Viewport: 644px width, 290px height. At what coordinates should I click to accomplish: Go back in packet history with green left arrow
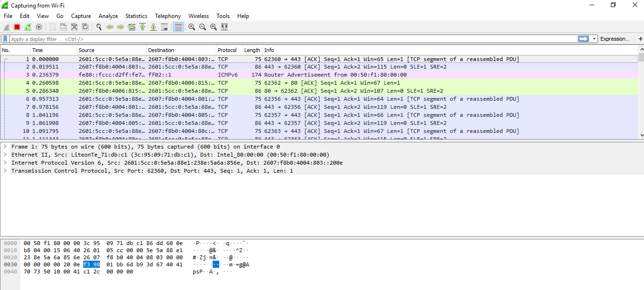(110, 27)
